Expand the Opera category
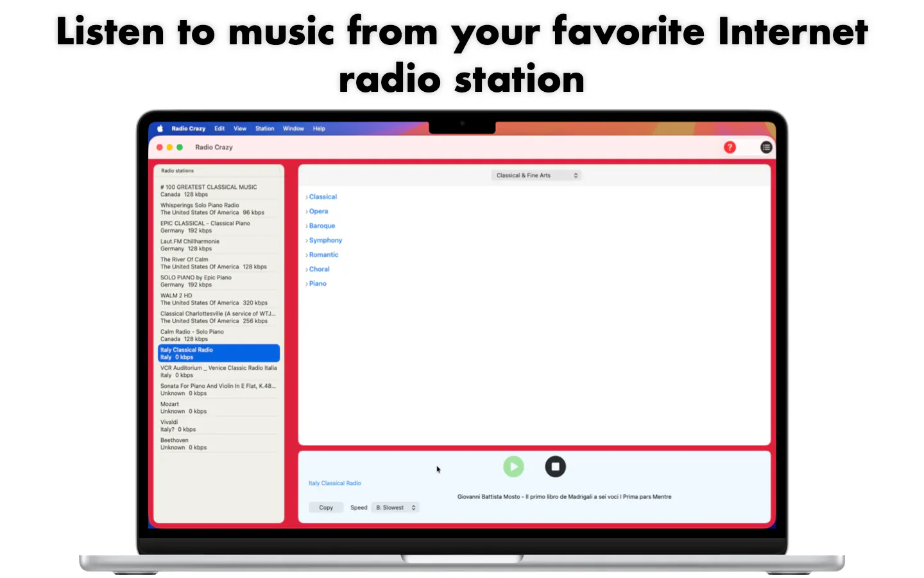Viewport: 924px width, 578px height. (317, 211)
